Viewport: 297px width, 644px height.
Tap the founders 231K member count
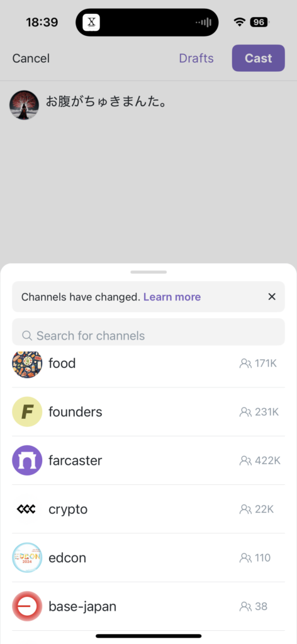click(259, 412)
